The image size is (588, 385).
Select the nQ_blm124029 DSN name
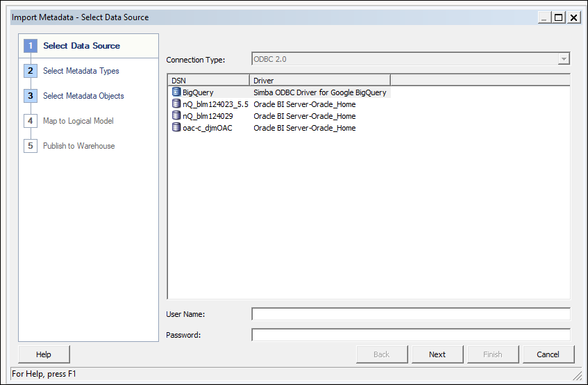(208, 116)
